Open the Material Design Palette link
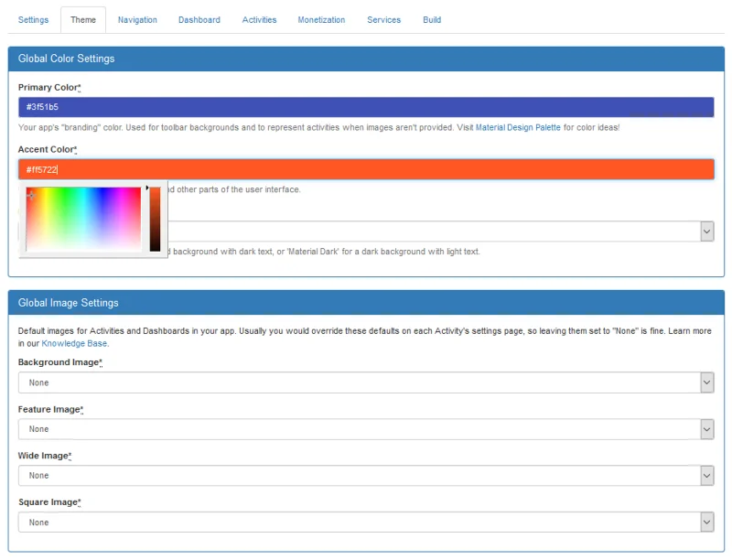The width and height of the screenshot is (732, 560). (518, 127)
